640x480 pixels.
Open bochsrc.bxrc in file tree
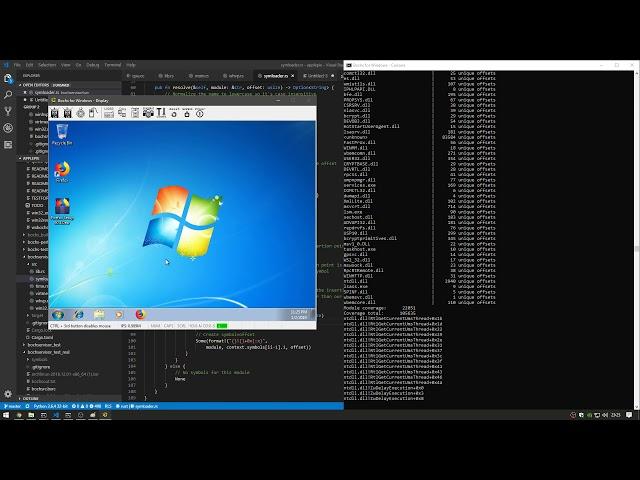(x=43, y=389)
